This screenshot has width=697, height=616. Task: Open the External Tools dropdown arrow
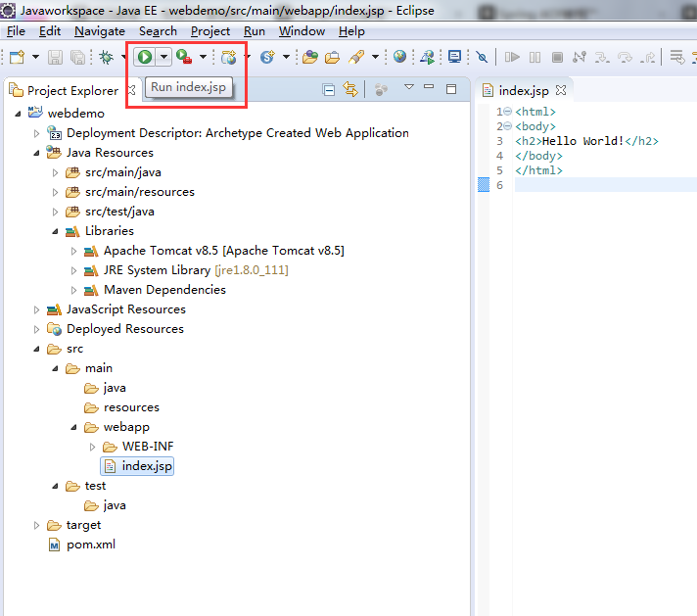pos(203,57)
